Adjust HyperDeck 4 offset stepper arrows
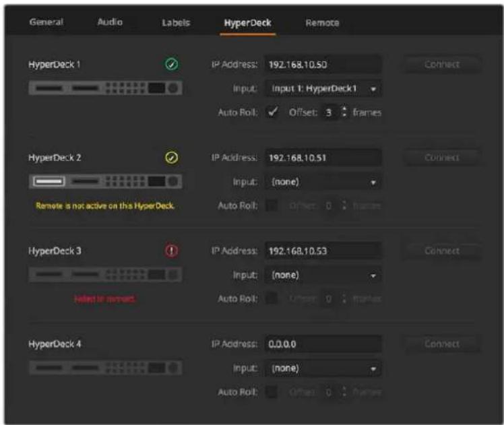This screenshot has height=425, width=504. click(344, 391)
